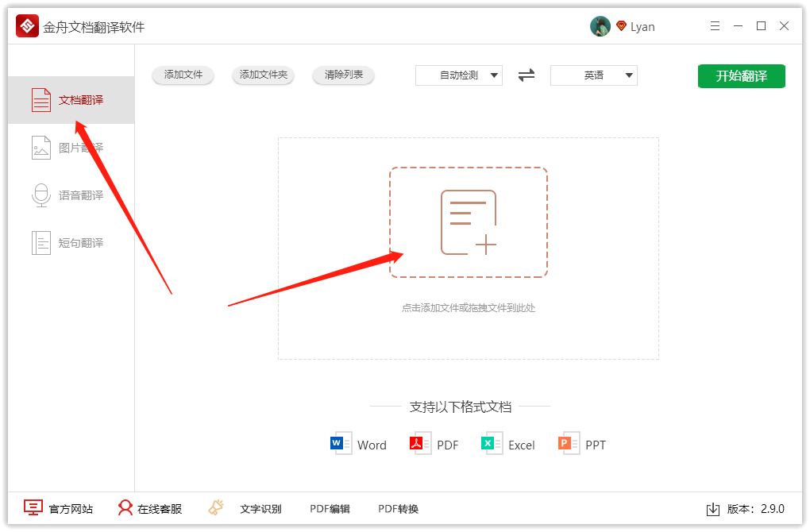810x532 pixels.
Task: Click the 添加文件夹 button
Action: (x=263, y=75)
